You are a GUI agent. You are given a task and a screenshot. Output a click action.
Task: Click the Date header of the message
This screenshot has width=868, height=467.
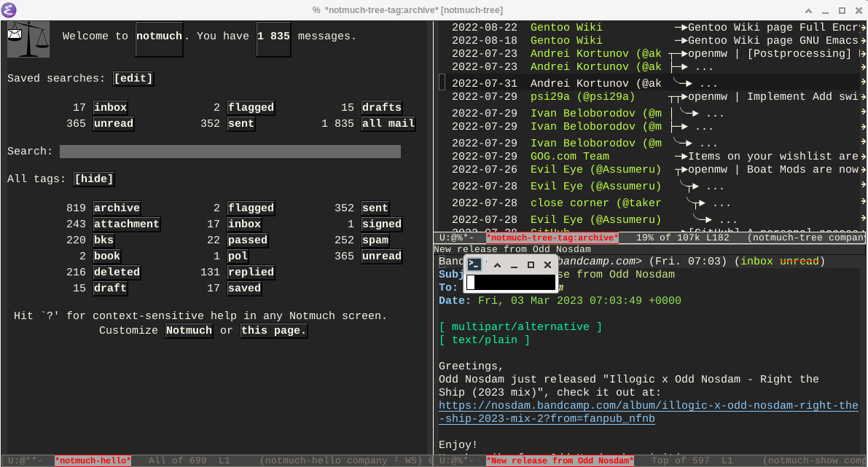tap(560, 300)
